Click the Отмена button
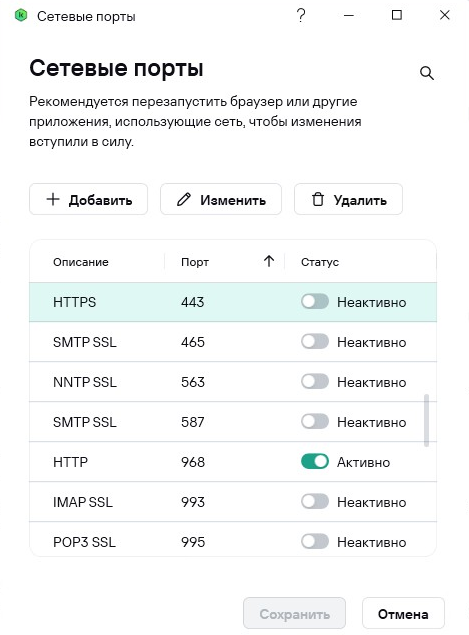 403,614
